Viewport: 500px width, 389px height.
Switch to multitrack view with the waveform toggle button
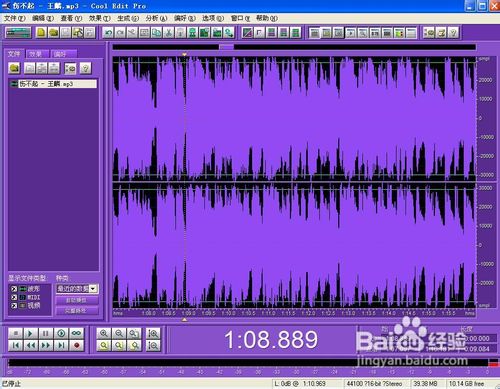[19, 33]
